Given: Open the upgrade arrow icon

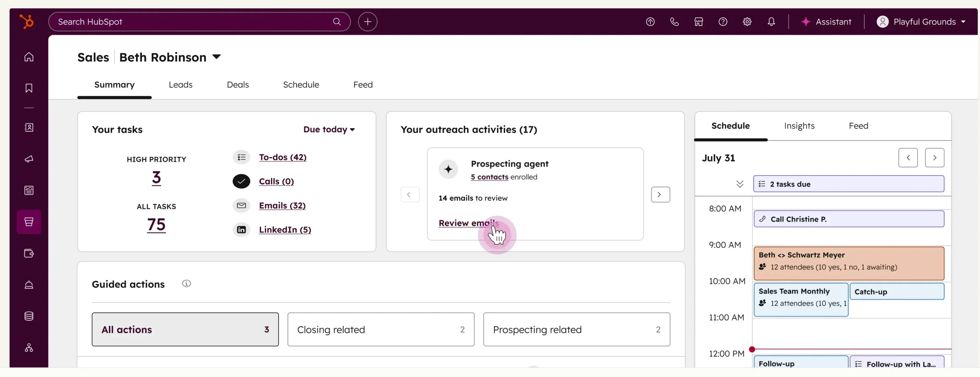Looking at the screenshot, I should pos(650,22).
